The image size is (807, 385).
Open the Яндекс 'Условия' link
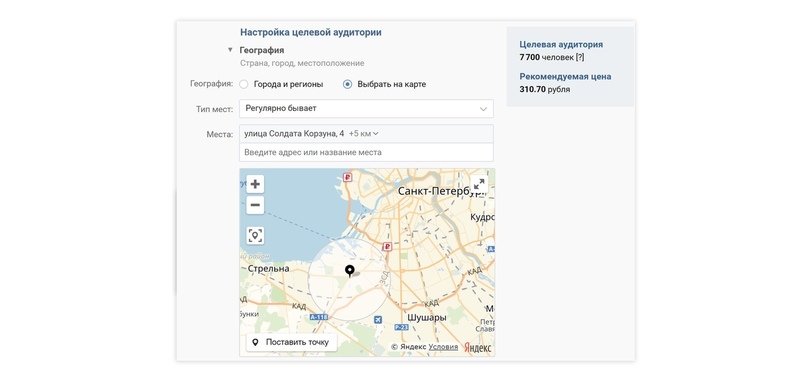coord(443,347)
